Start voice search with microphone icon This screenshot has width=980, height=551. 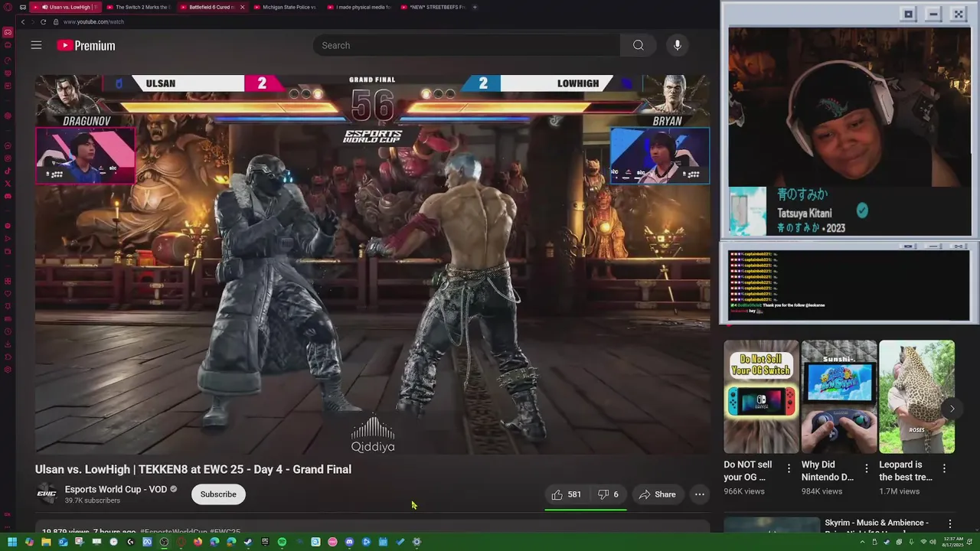click(x=678, y=45)
